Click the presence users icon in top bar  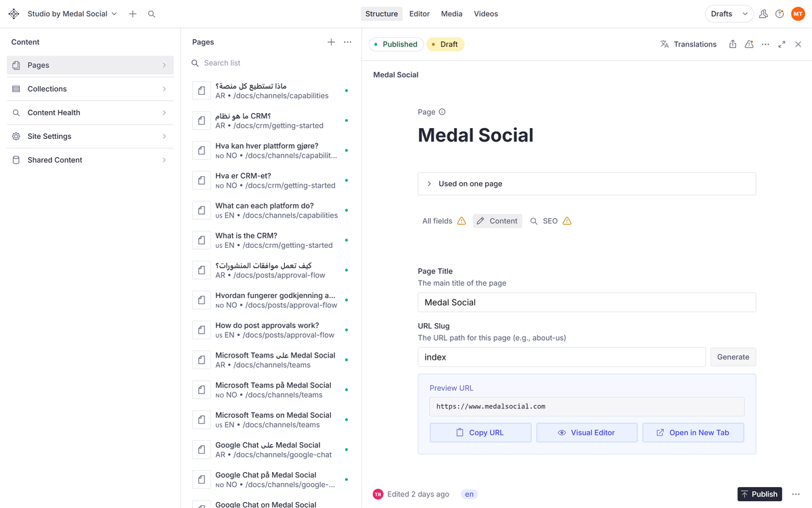coord(763,14)
